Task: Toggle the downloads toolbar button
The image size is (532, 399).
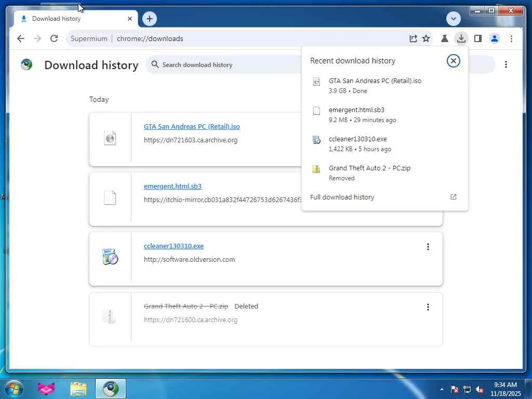Action: click(x=461, y=38)
